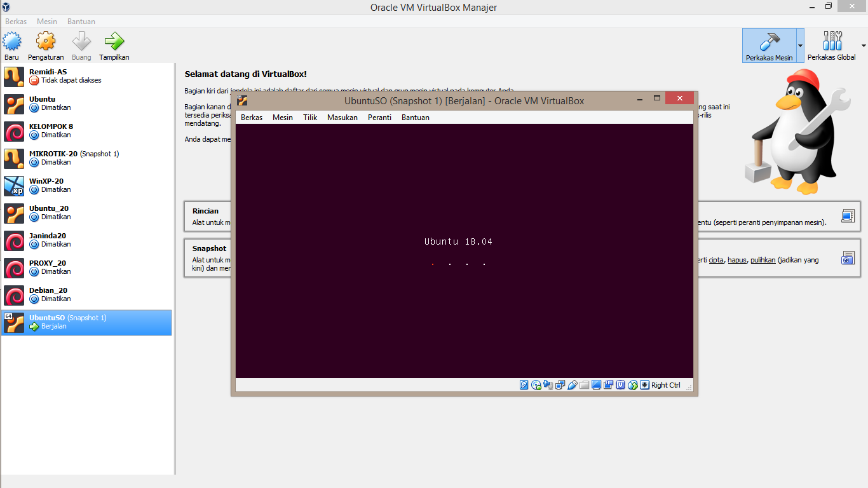Click the display status icon
The image size is (868, 488).
(595, 385)
